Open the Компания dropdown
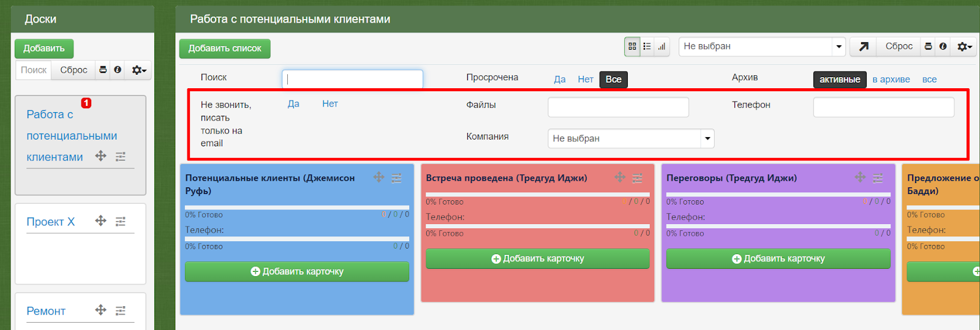The image size is (980, 330). (x=631, y=138)
